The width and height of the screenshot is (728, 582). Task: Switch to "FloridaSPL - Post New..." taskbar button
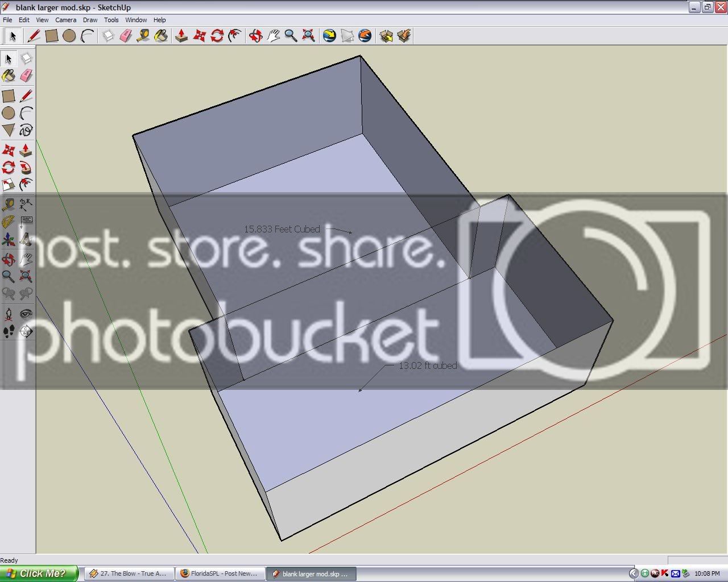[x=220, y=573]
